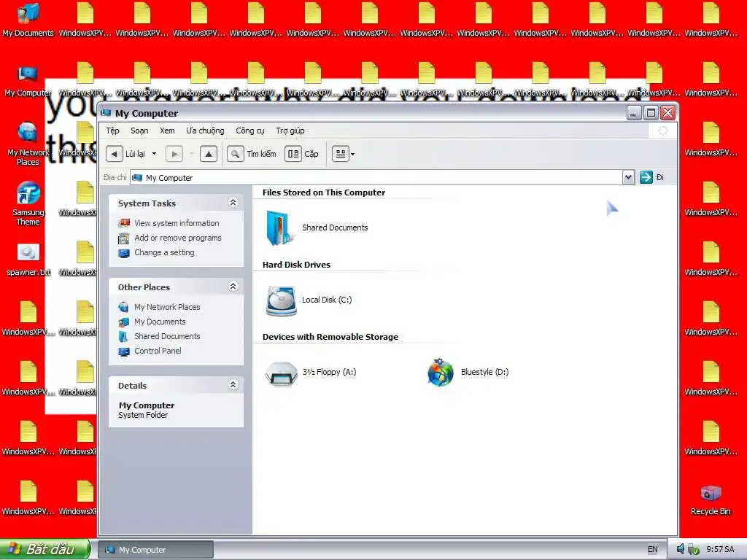Viewport: 747px width, 560px height.
Task: Click Add or remove programs link
Action: pos(178,238)
